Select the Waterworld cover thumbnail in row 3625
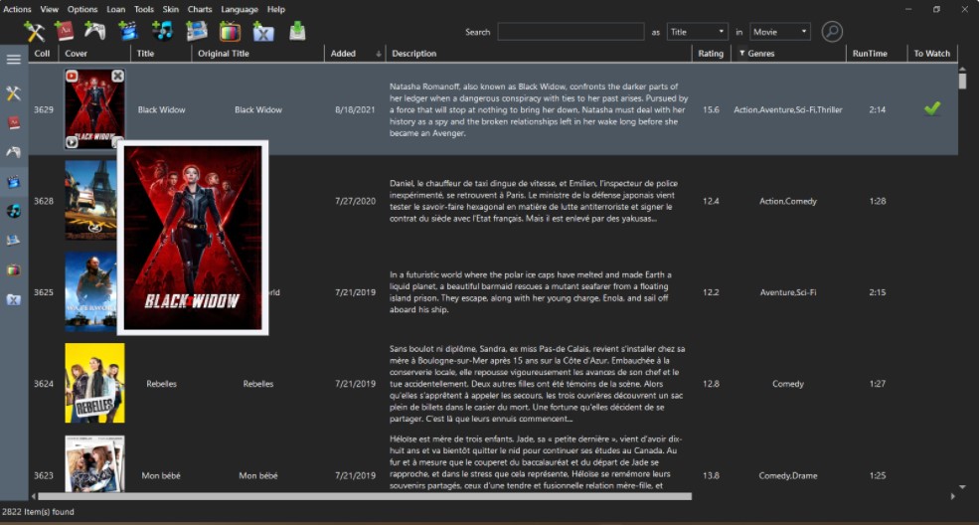980x525 pixels. (90, 292)
